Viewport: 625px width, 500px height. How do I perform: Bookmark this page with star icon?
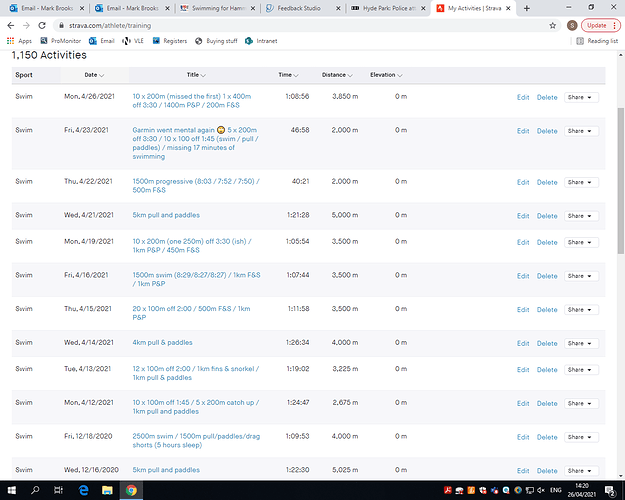[552, 26]
